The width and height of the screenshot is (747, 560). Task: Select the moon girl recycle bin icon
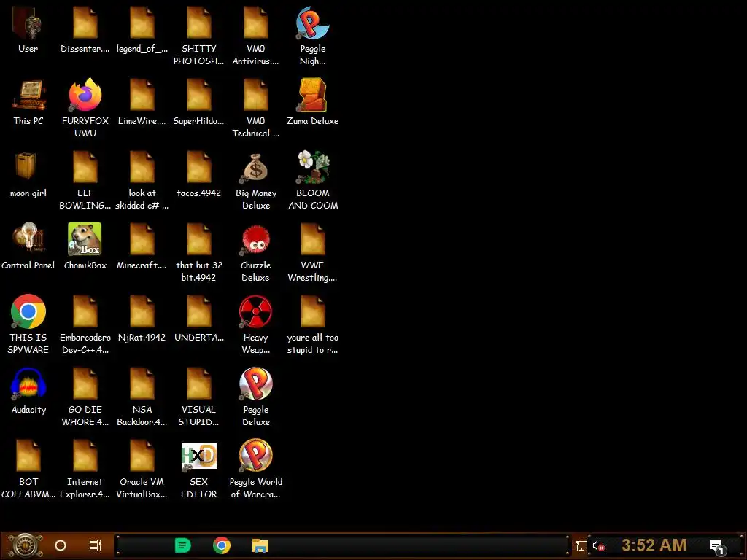point(26,166)
